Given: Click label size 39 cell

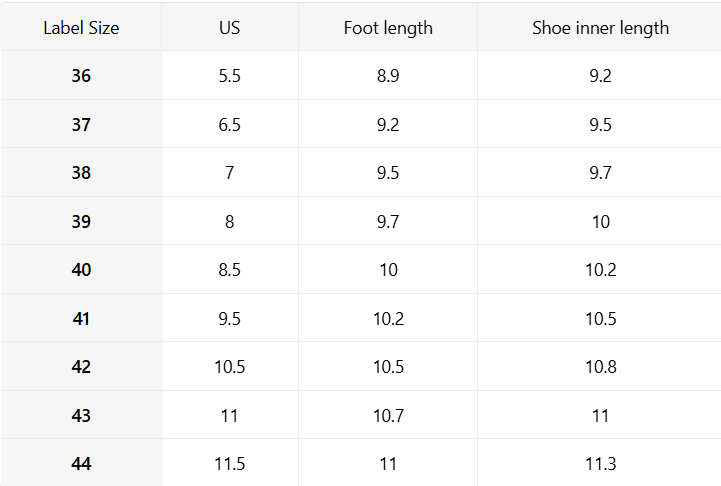Looking at the screenshot, I should 81,222.
